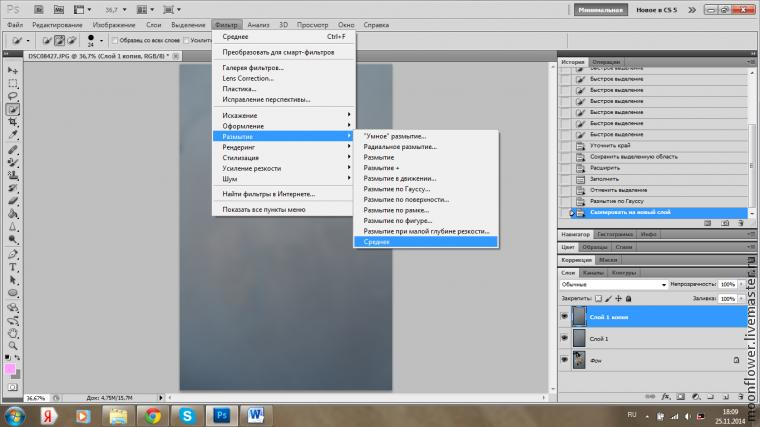Toggle the 'Усилить' checkbox

[x=186, y=41]
